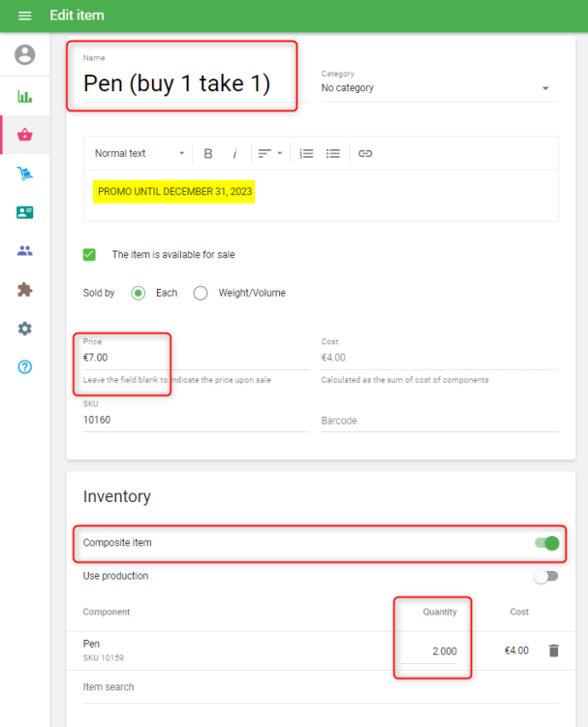Open the hamburger menu

(x=25, y=16)
